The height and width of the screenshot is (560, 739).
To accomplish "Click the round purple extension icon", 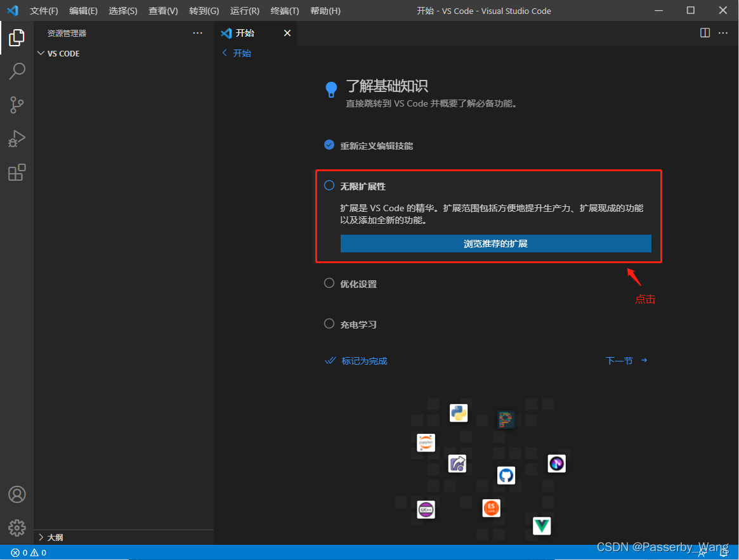I will click(x=556, y=464).
